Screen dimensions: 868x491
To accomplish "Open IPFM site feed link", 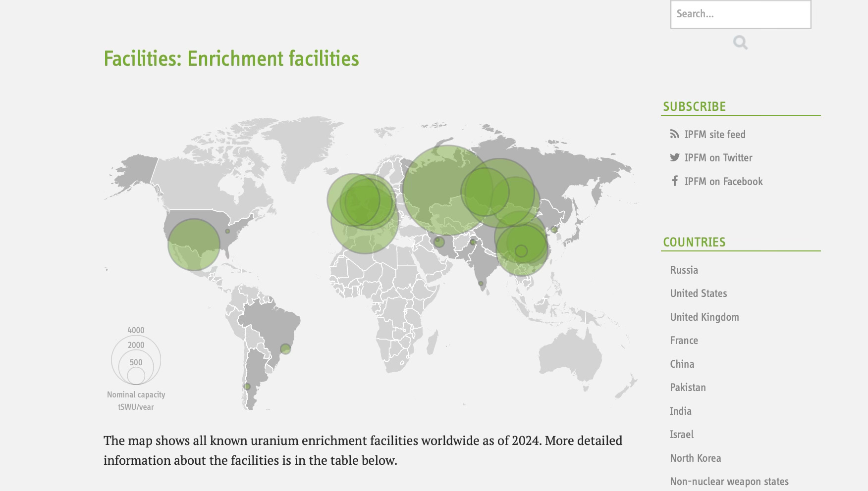I will pos(715,135).
